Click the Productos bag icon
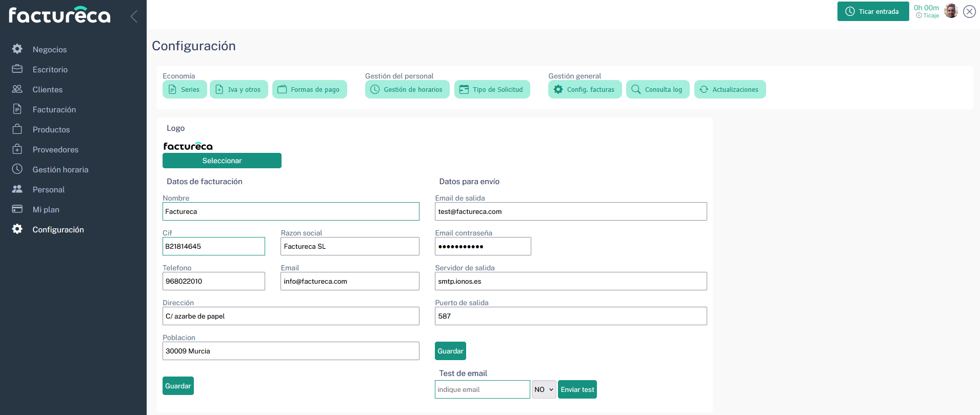 click(17, 129)
